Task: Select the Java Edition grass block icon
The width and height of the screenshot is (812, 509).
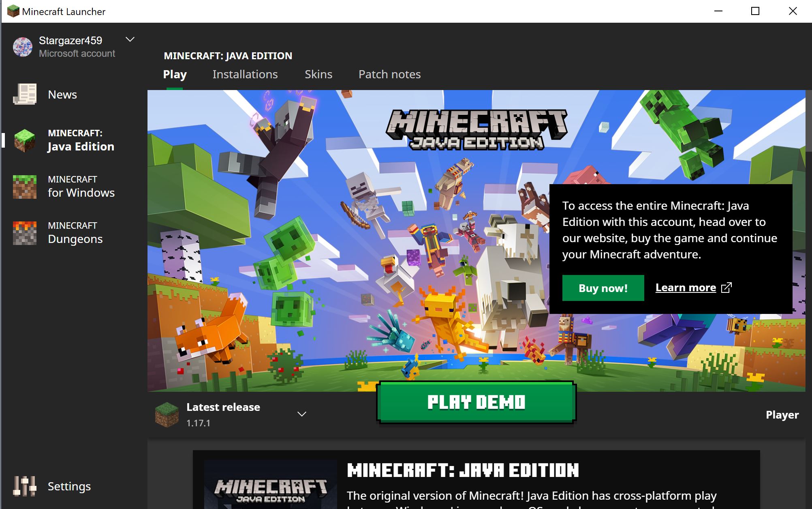Action: coord(25,140)
